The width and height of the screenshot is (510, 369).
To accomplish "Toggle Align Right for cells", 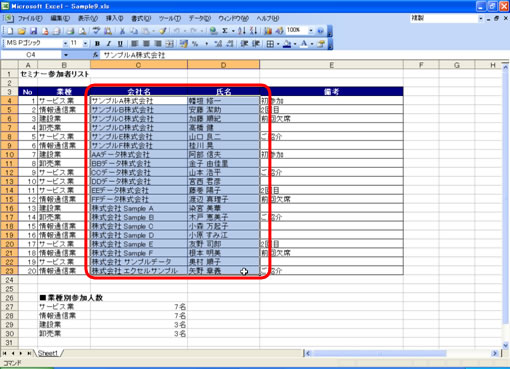I will [158, 44].
